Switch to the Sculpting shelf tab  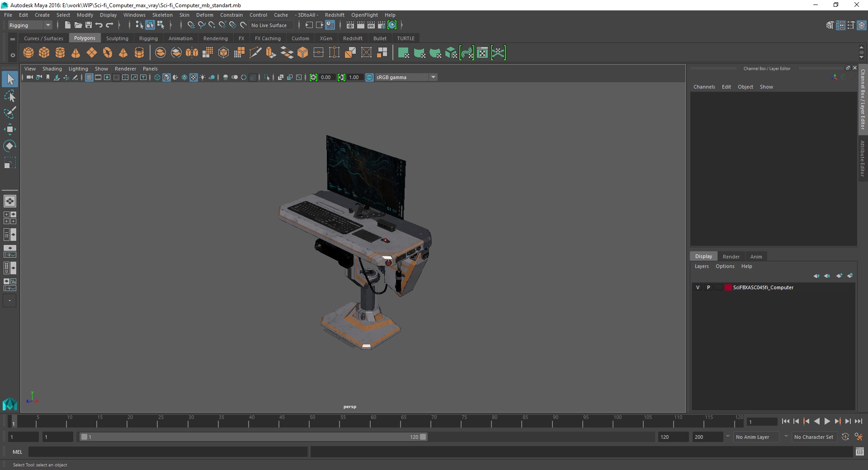point(117,38)
